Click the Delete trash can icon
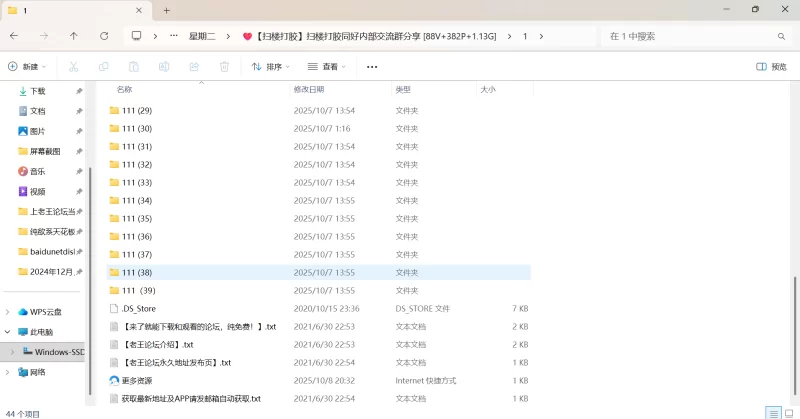This screenshot has height=419, width=800. point(224,67)
